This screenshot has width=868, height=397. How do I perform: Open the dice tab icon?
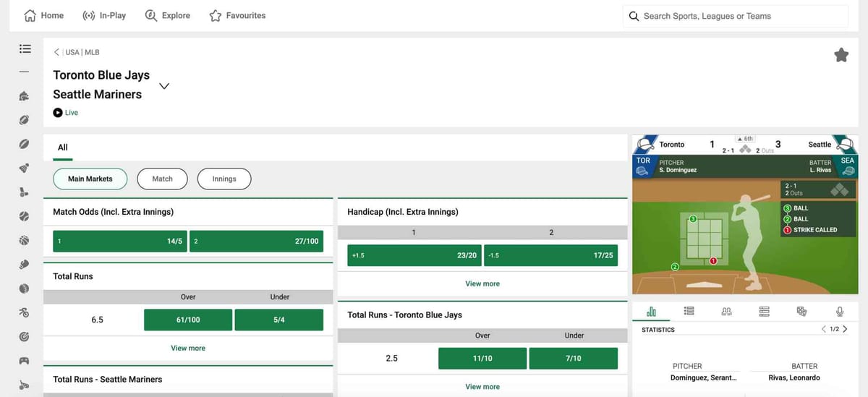[x=801, y=311]
